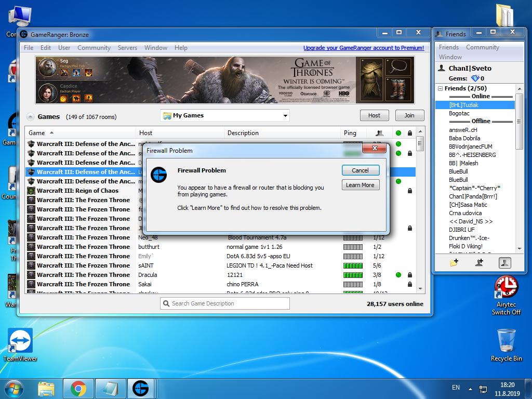Image resolution: width=532 pixels, height=399 pixels.
Task: Click the Search Game Description field
Action: click(x=224, y=303)
